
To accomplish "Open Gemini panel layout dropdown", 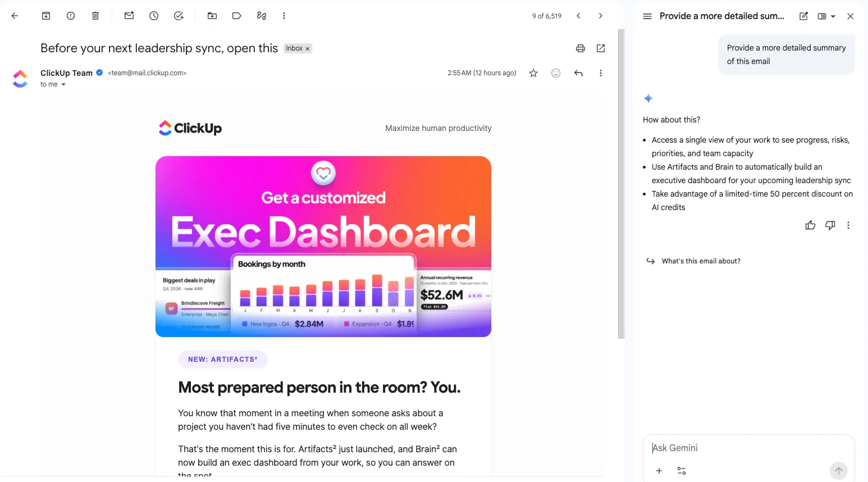I will click(827, 16).
